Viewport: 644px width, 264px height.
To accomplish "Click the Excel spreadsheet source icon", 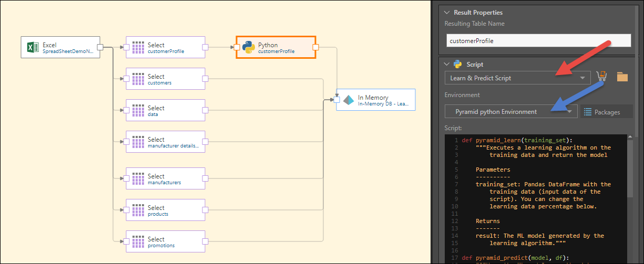I will [x=33, y=48].
